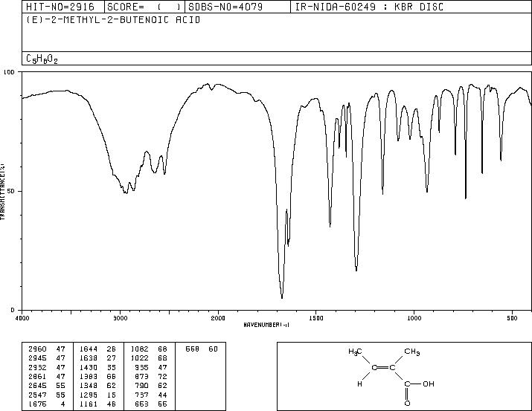Image resolution: width=532 pixels, height=411 pixels.
Task: Select the 2932 peak table entry
Action: 47,367
